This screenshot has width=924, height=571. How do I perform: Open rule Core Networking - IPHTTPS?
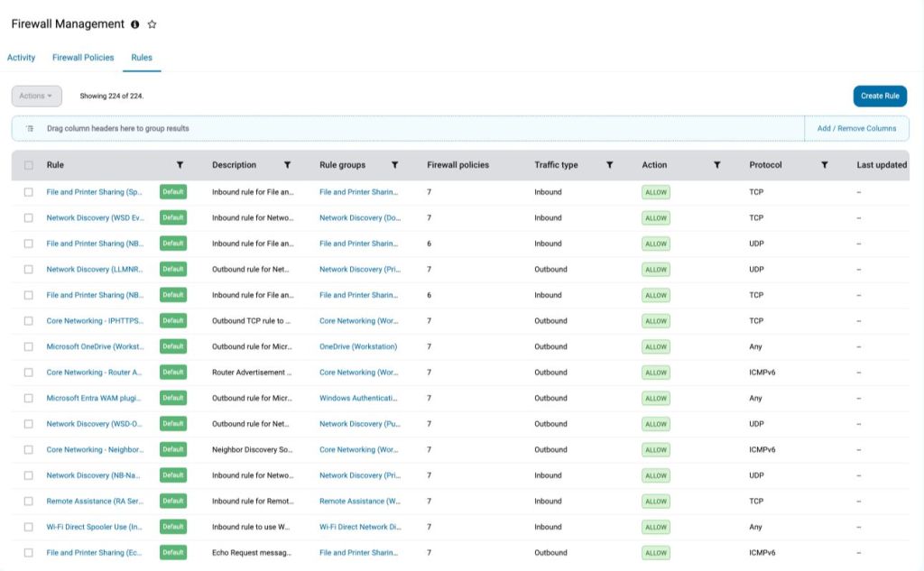95,320
